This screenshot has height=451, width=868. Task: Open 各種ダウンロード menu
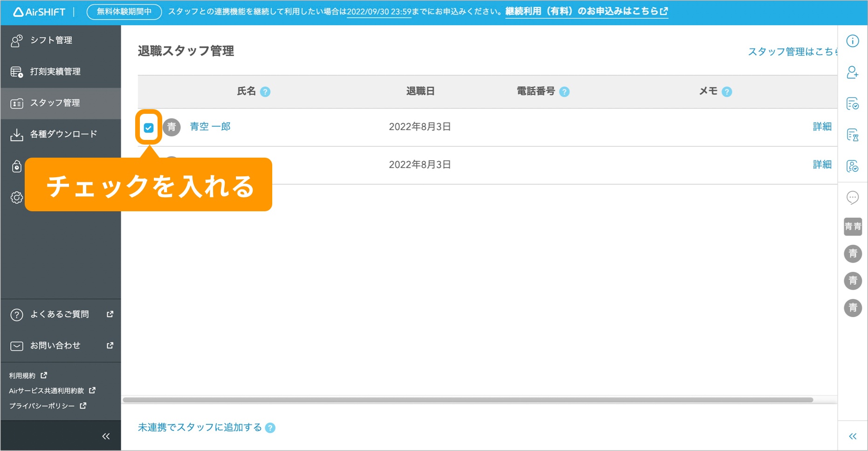(x=63, y=134)
